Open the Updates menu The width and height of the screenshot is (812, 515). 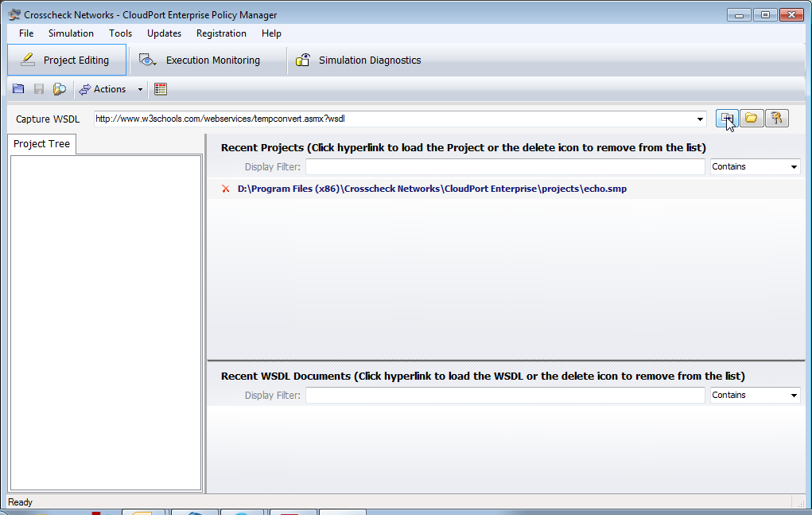click(164, 33)
